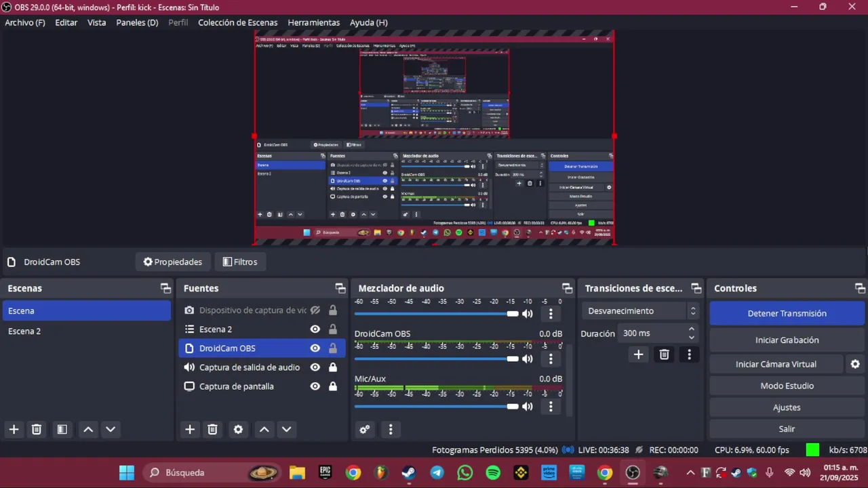Undock the Escenas panel
Screen dimensions: 868x488
point(165,288)
